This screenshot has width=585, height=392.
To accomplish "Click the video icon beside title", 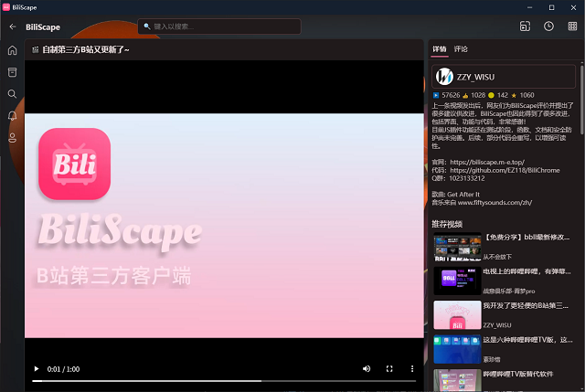I will click(35, 49).
